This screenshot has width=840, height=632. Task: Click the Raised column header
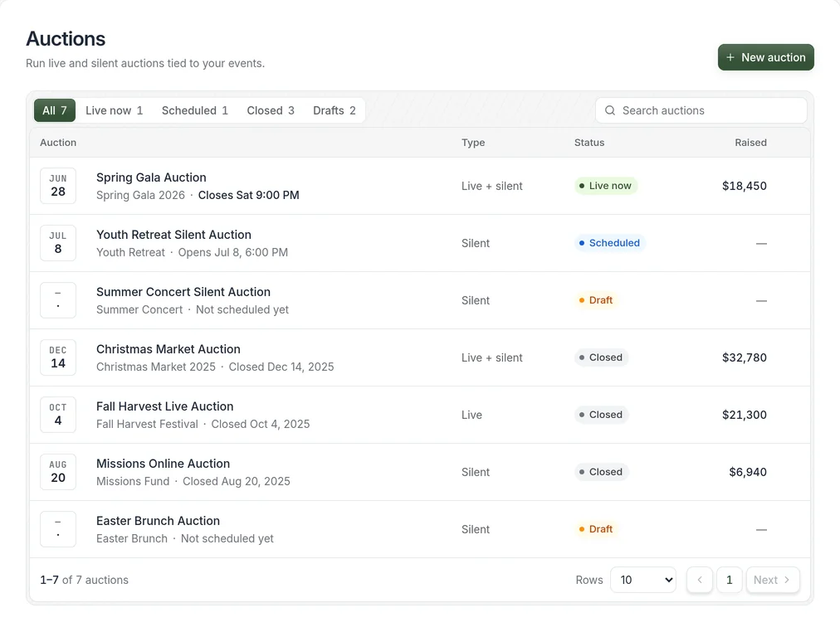click(x=750, y=143)
